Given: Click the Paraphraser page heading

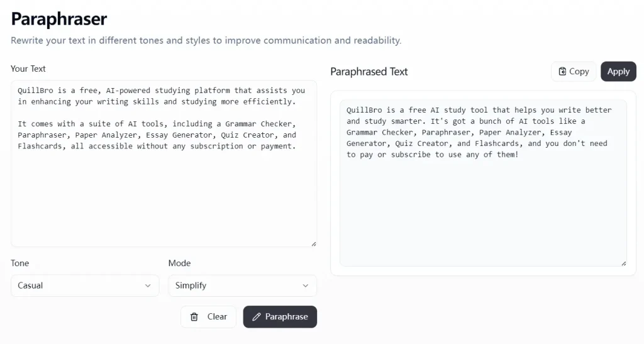Looking at the screenshot, I should 59,19.
